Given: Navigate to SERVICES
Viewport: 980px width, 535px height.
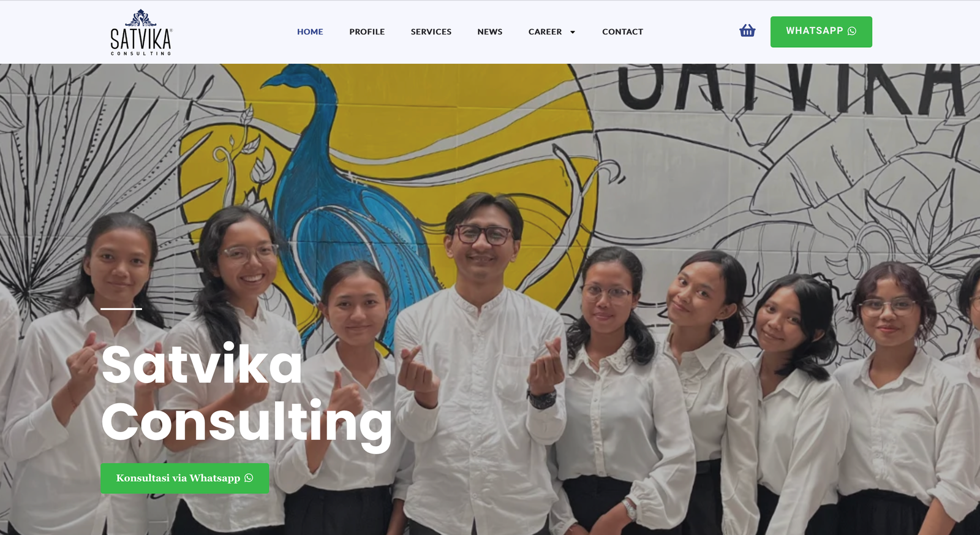Looking at the screenshot, I should [431, 32].
